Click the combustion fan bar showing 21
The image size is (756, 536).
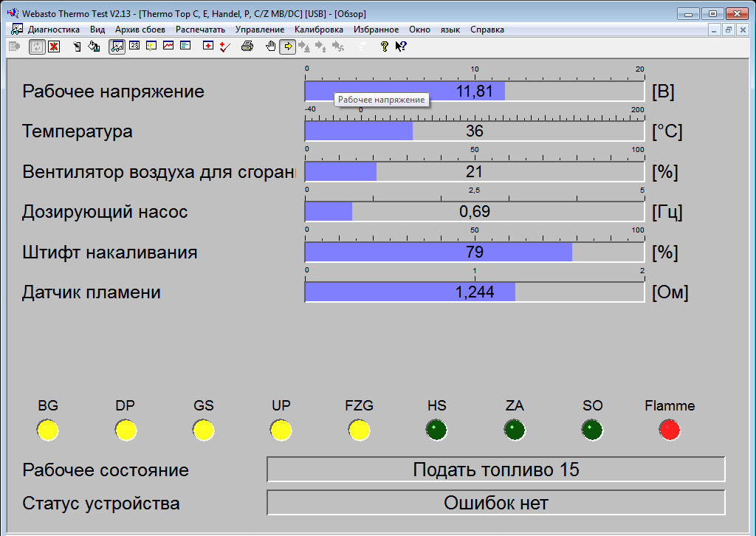pyautogui.click(x=475, y=171)
